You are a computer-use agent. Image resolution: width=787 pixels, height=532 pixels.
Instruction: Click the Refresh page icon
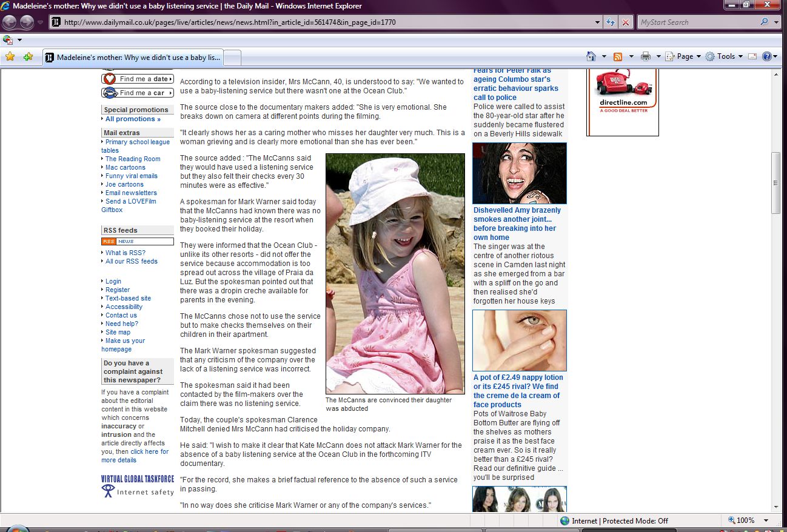point(611,22)
